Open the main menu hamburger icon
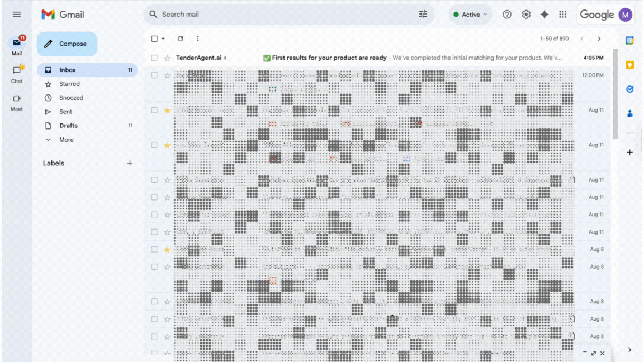The image size is (644, 362). (17, 15)
